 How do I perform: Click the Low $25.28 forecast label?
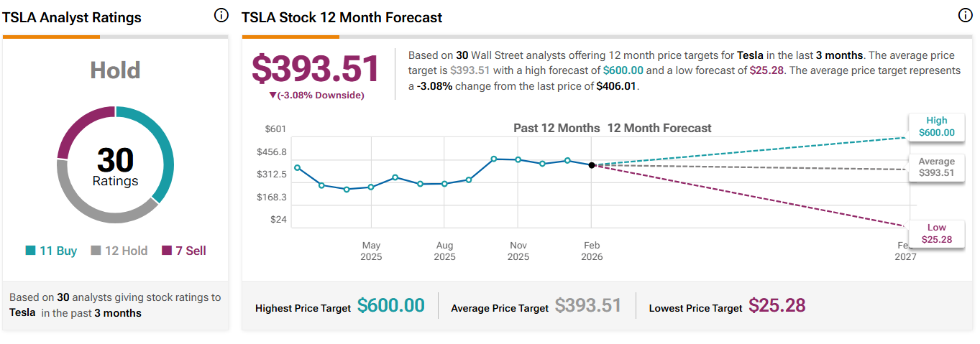[936, 233]
